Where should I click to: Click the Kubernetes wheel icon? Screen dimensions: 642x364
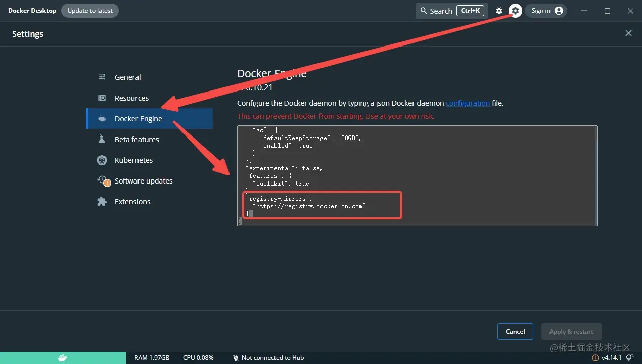(x=102, y=160)
